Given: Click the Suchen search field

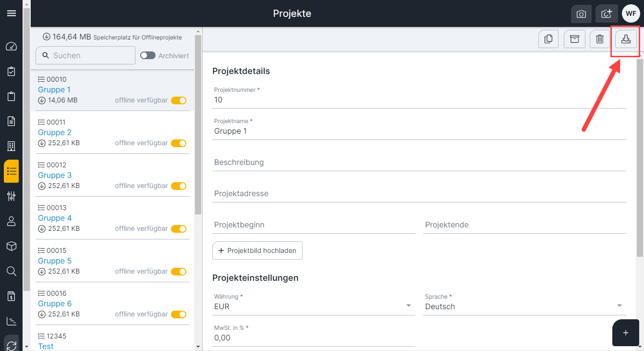Looking at the screenshot, I should 85,55.
